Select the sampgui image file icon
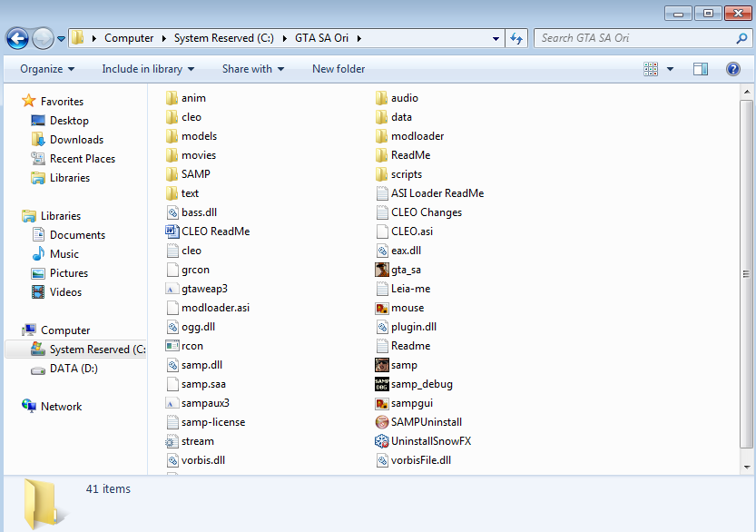 [x=382, y=403]
